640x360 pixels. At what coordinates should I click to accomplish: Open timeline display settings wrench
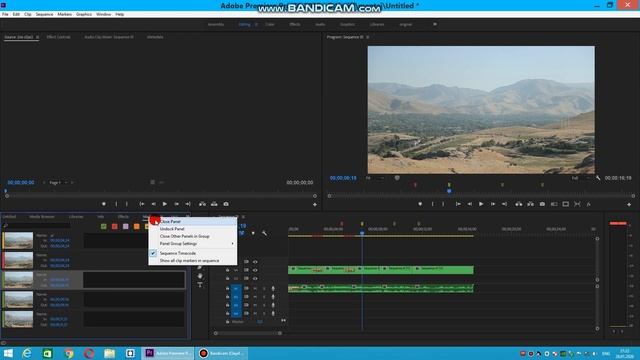[264, 233]
